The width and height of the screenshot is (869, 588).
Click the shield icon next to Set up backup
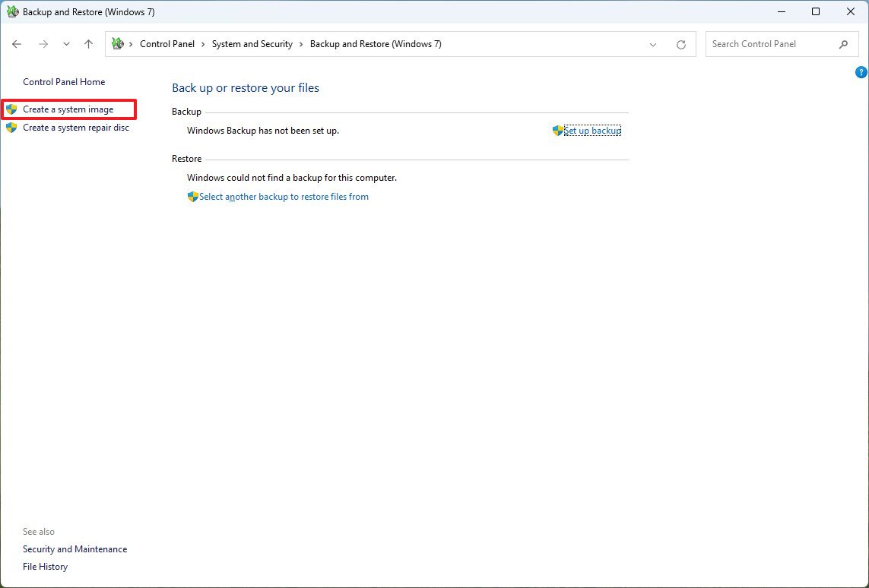[x=557, y=130]
